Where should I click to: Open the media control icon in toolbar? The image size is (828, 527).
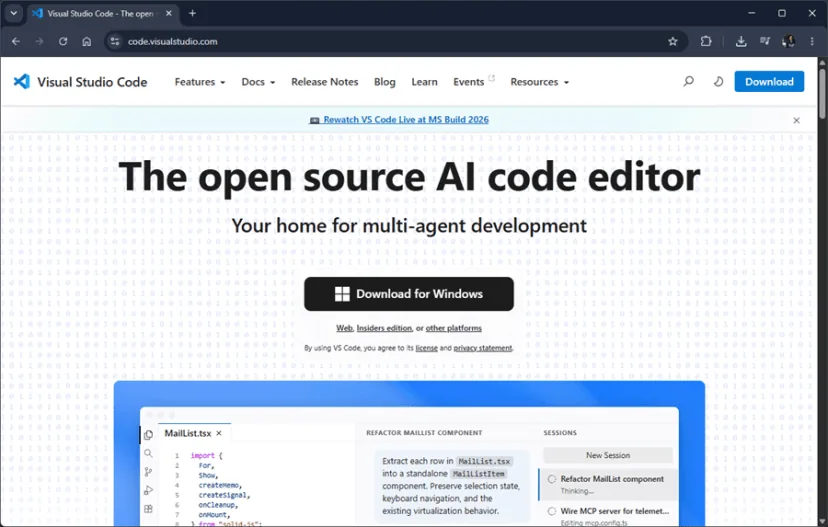click(765, 41)
